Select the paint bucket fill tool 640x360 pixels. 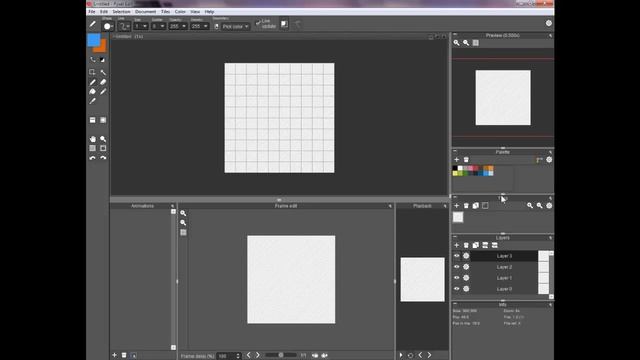tap(93, 91)
